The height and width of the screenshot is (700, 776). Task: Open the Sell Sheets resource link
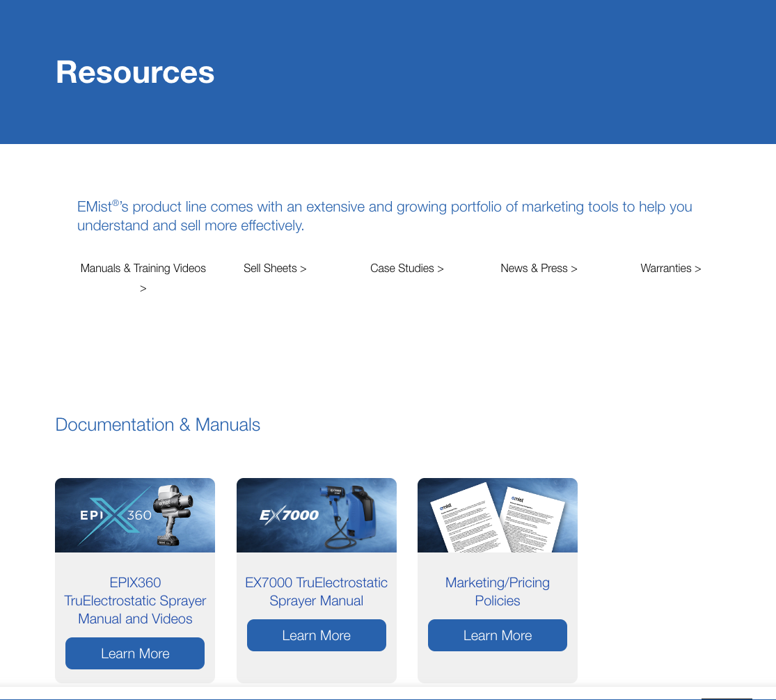pos(270,268)
